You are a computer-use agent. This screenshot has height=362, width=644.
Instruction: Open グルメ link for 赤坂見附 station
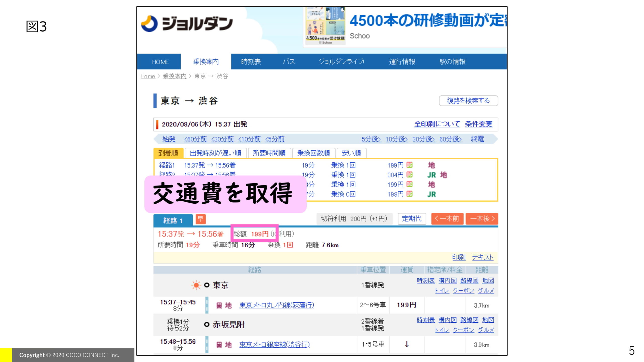click(x=486, y=330)
